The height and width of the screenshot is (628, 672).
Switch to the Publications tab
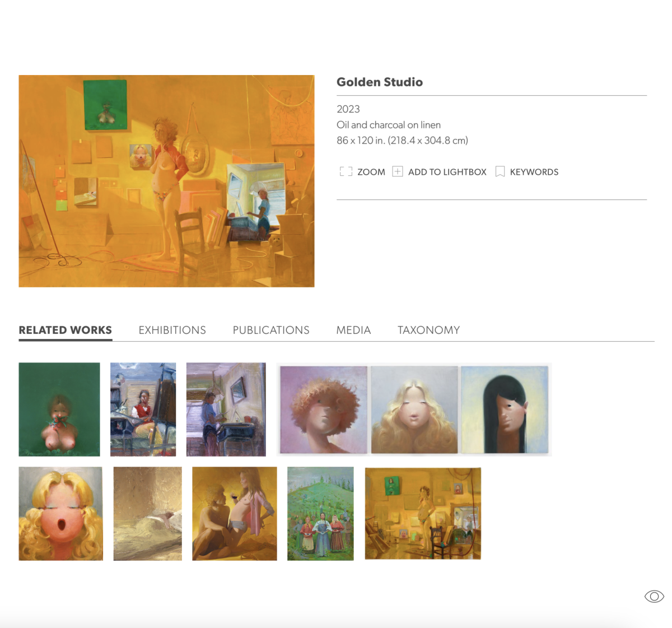click(271, 331)
